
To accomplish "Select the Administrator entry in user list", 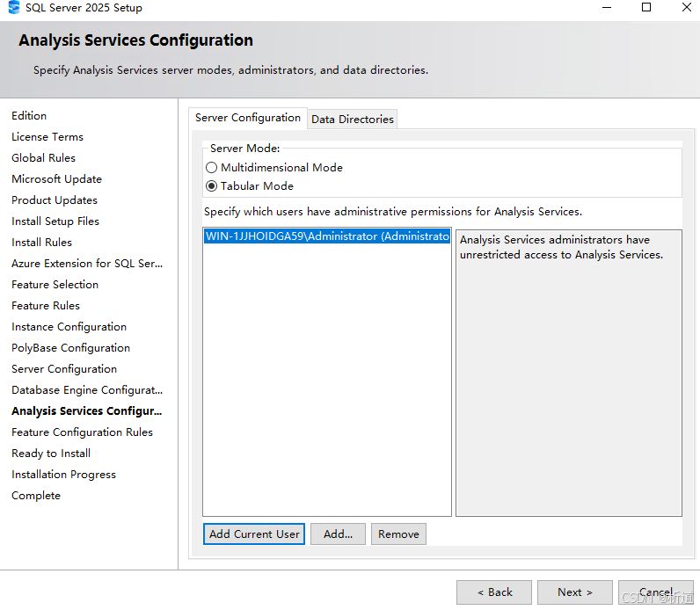I will click(326, 236).
